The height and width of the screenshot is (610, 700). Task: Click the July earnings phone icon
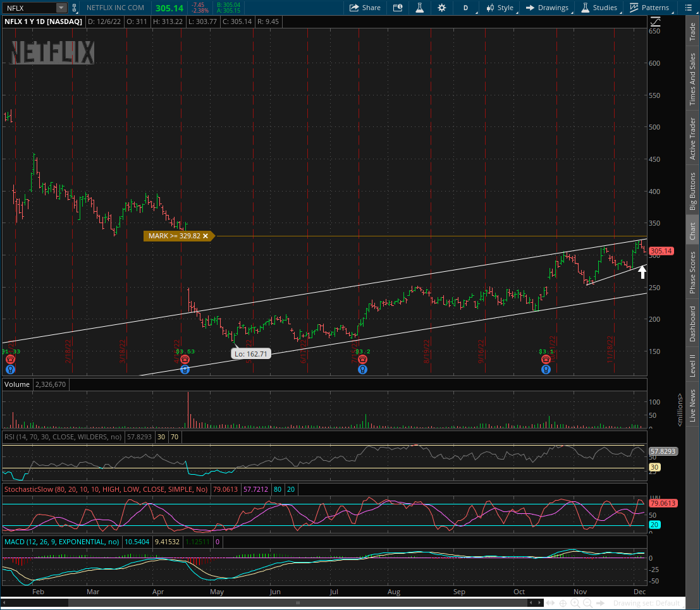362,359
